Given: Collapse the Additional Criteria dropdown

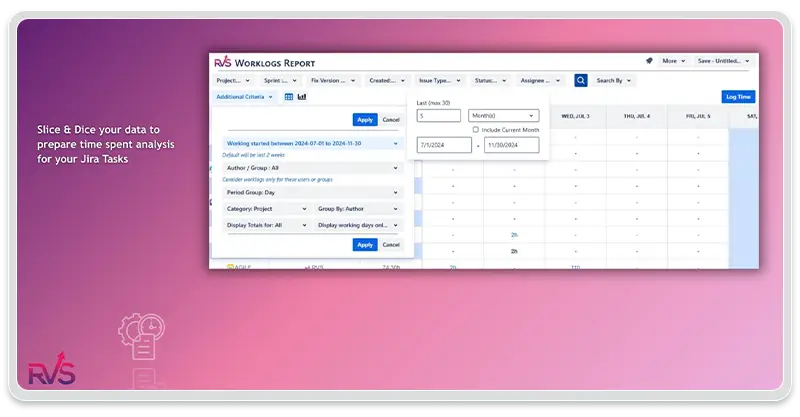Looking at the screenshot, I should (x=244, y=96).
